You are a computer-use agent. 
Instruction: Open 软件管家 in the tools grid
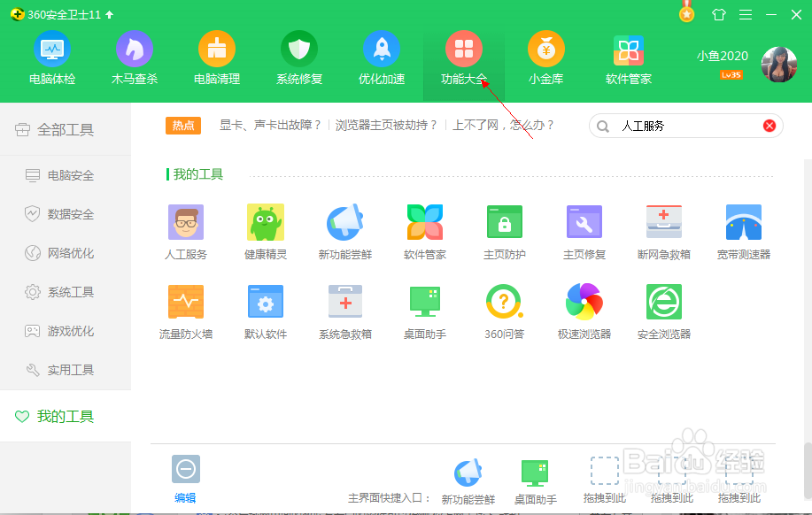(425, 232)
